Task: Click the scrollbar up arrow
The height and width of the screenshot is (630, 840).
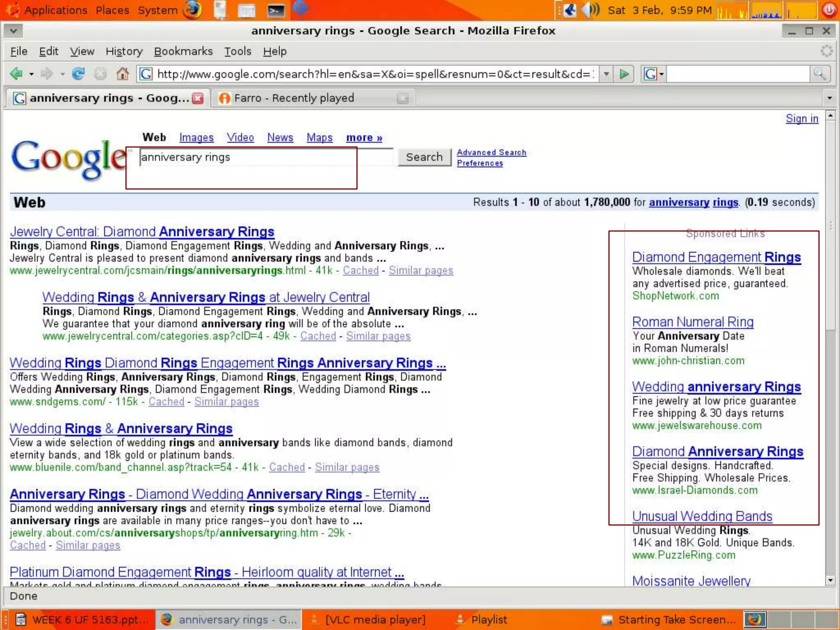Action: click(831, 116)
